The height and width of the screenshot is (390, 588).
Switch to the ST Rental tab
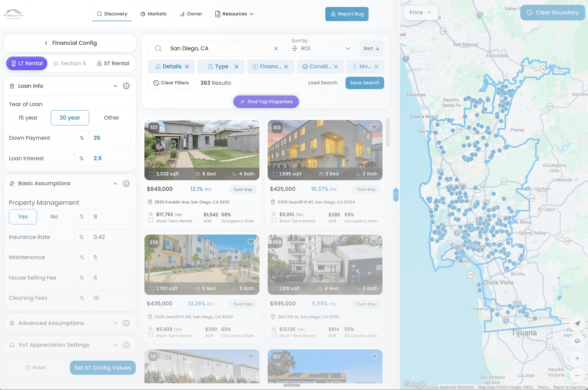113,63
